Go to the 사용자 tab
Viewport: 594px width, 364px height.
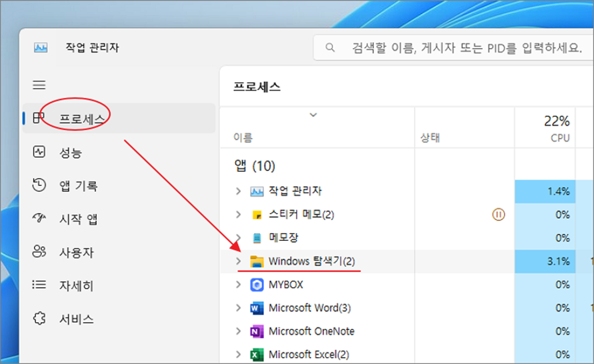119,252
